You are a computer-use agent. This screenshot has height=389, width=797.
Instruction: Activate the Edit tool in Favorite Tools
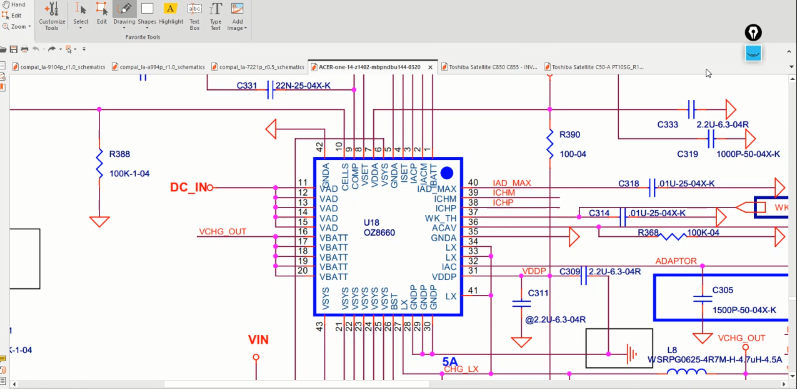pos(102,15)
